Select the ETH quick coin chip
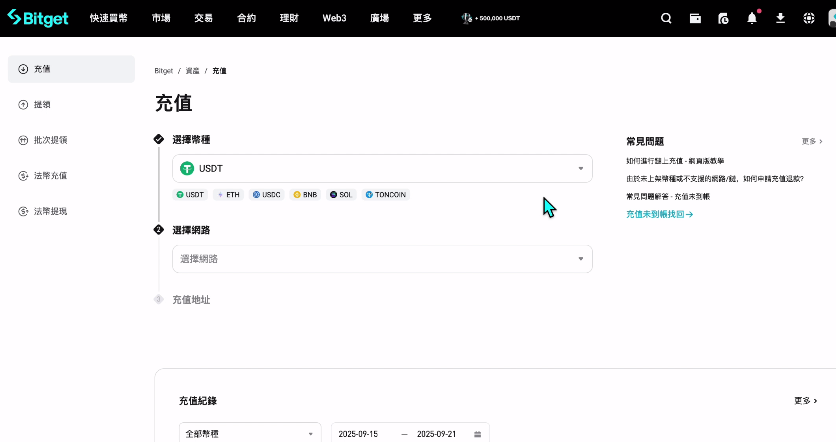 228,194
